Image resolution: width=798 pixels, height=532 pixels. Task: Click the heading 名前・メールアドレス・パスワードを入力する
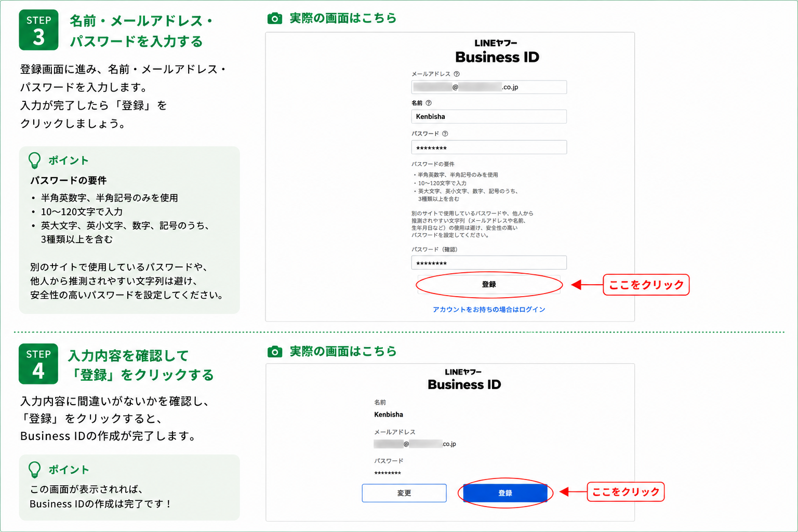141,31
